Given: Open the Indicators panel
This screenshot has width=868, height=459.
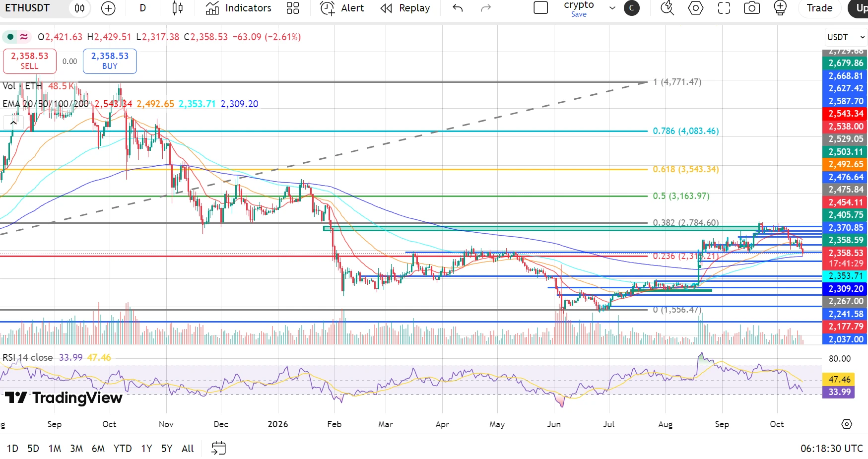Looking at the screenshot, I should [x=239, y=8].
